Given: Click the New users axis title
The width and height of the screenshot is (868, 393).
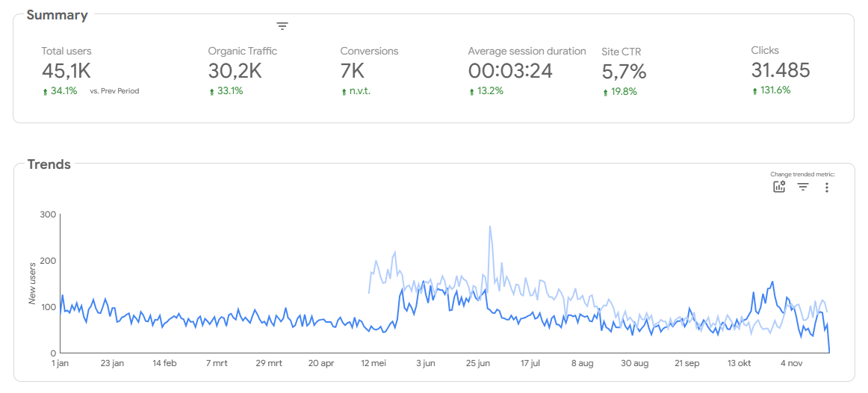Looking at the screenshot, I should coord(33,283).
